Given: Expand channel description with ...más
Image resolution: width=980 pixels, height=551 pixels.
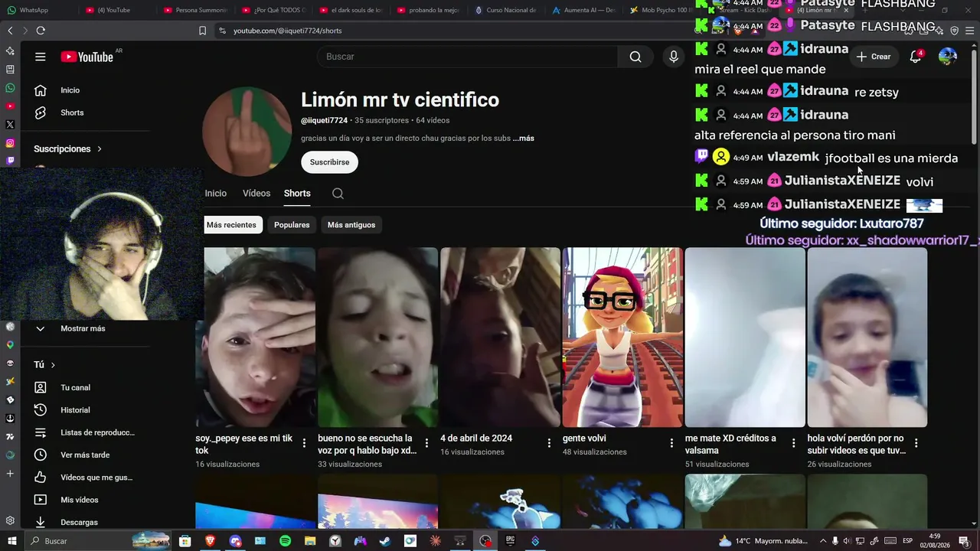Looking at the screenshot, I should point(524,139).
